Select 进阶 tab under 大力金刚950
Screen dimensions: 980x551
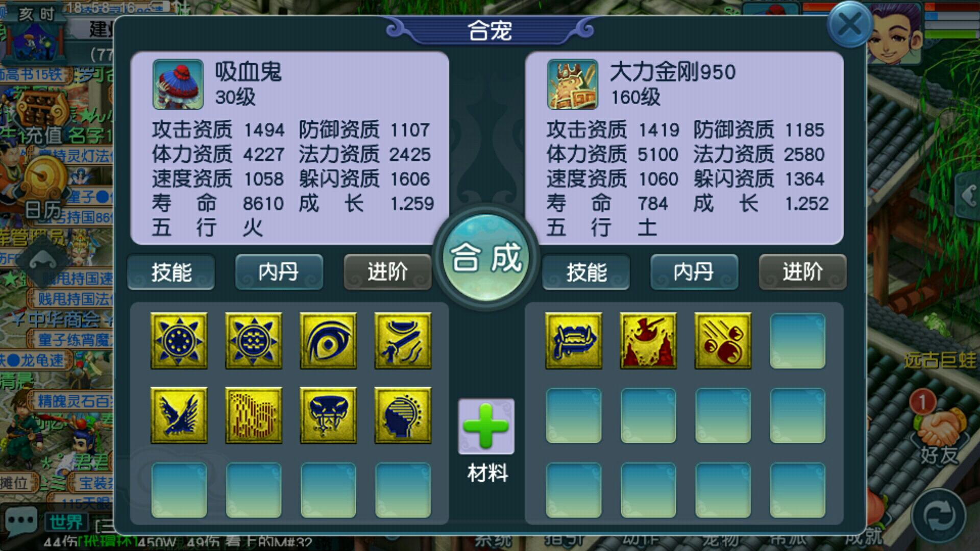click(802, 272)
